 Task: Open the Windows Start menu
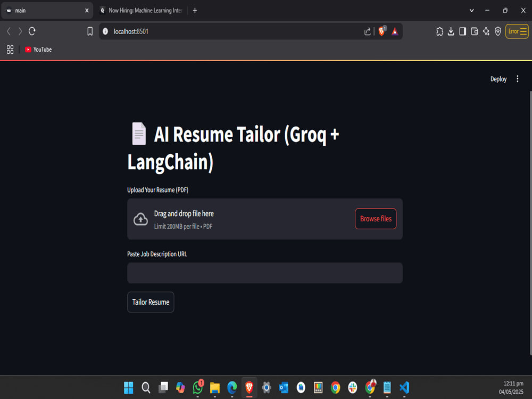tap(129, 387)
